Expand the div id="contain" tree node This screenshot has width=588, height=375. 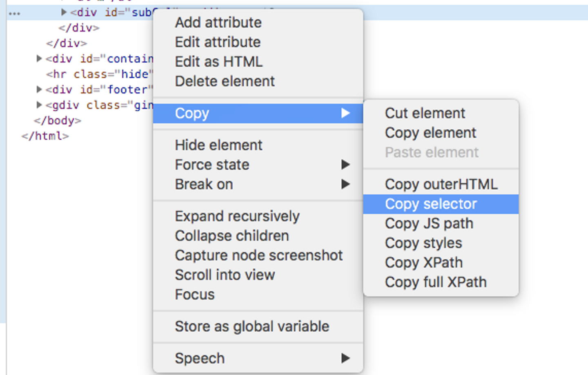click(39, 58)
